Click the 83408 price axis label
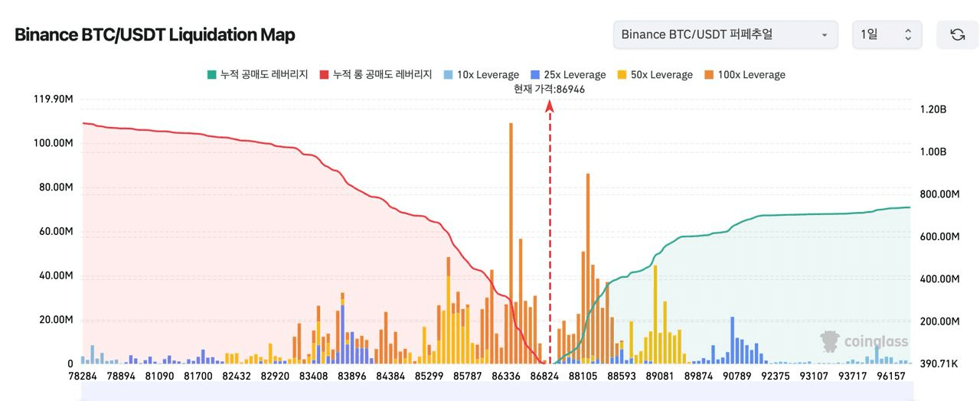The width and height of the screenshot is (980, 401). [313, 377]
